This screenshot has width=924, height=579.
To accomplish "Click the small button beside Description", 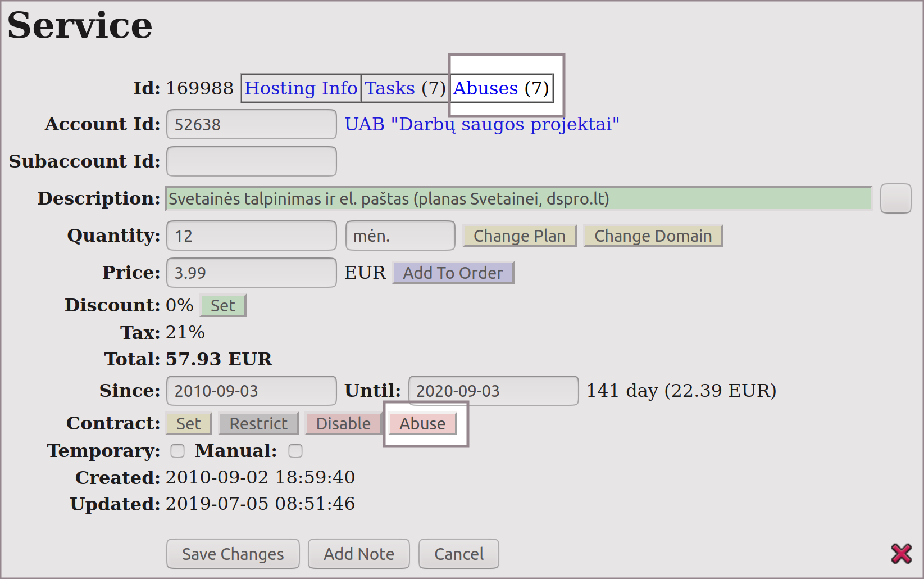I will point(895,198).
